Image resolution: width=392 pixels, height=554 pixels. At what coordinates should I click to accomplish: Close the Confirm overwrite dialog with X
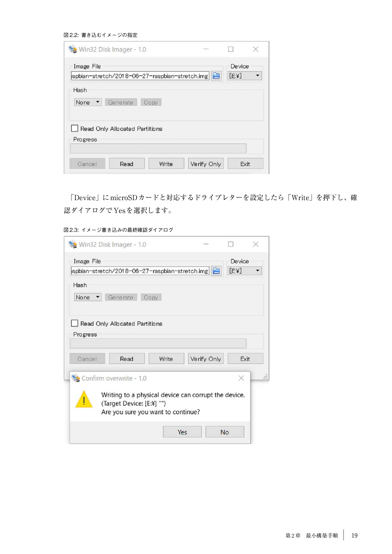(241, 378)
